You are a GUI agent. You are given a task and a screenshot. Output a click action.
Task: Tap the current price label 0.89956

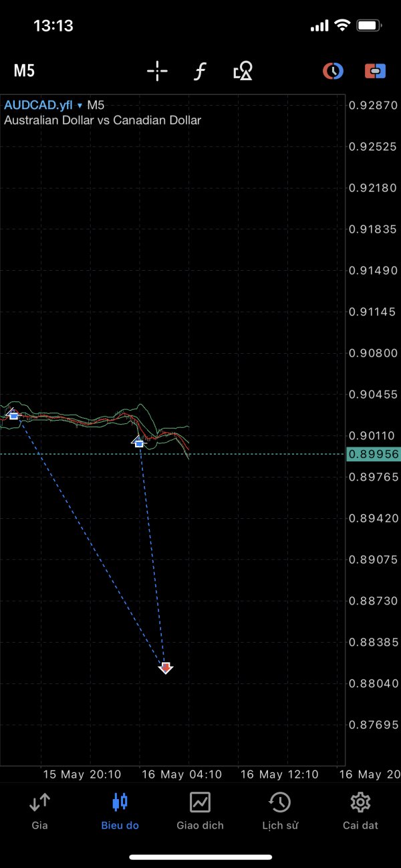point(374,454)
